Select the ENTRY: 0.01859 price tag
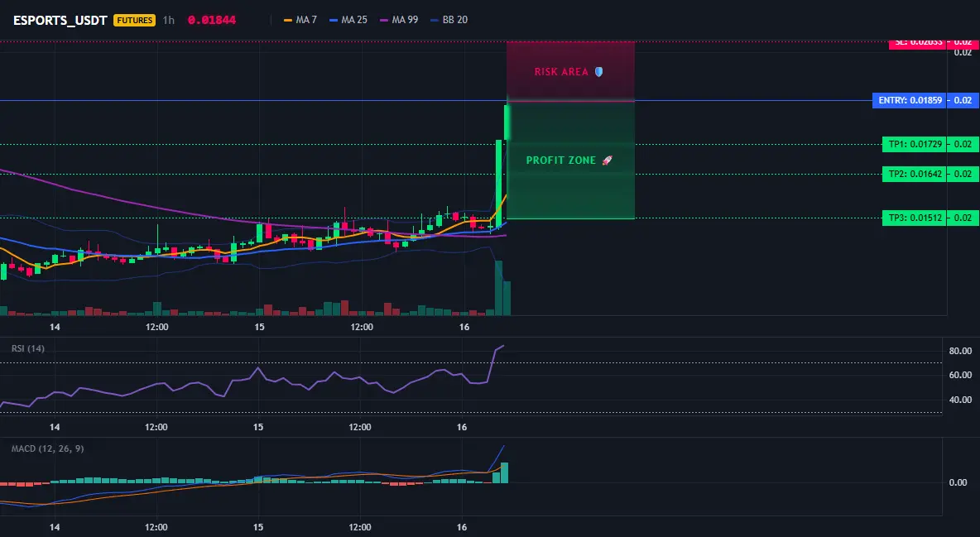980x537 pixels. [x=910, y=100]
